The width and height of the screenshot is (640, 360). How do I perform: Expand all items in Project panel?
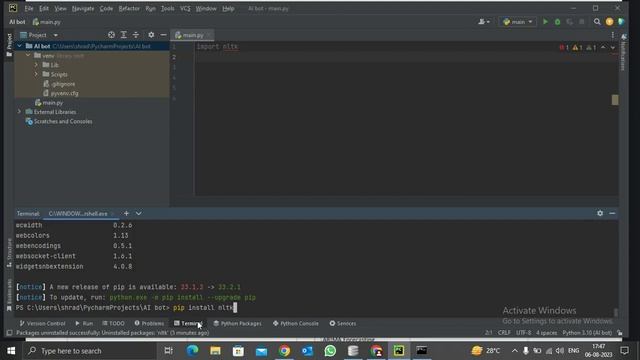click(x=124, y=35)
